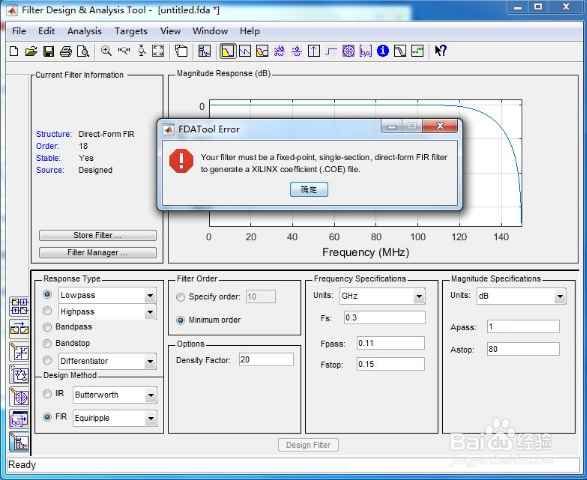Open the Window menu

(x=210, y=31)
